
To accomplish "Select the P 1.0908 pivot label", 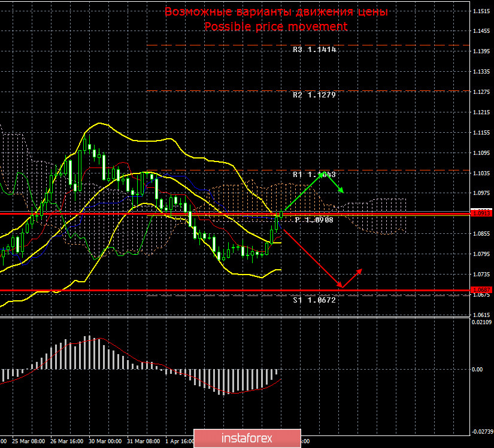I will (x=314, y=220).
